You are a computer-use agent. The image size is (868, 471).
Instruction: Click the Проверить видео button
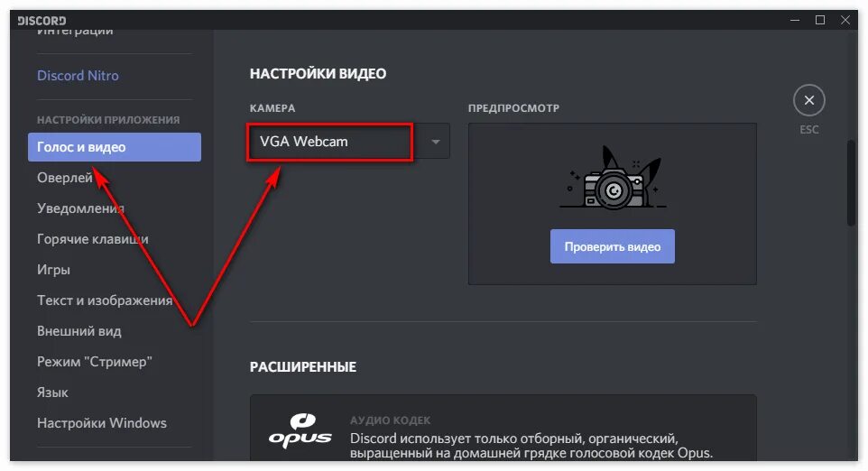[613, 246]
